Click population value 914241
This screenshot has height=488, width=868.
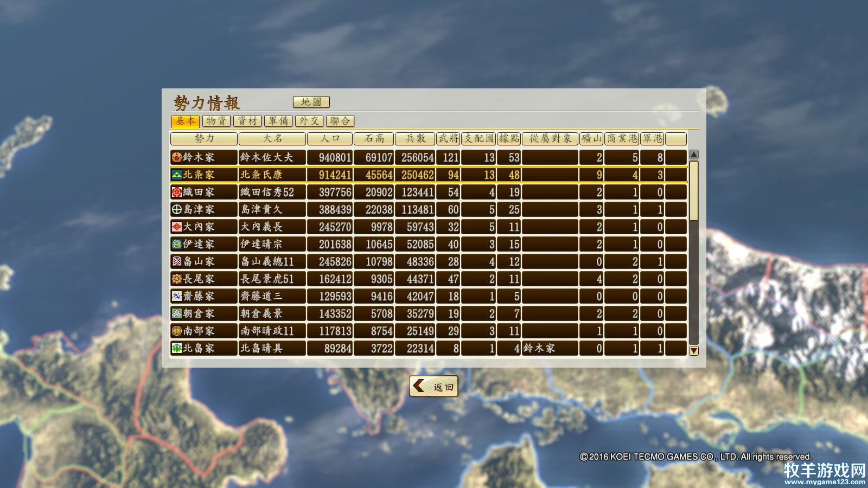pyautogui.click(x=335, y=175)
